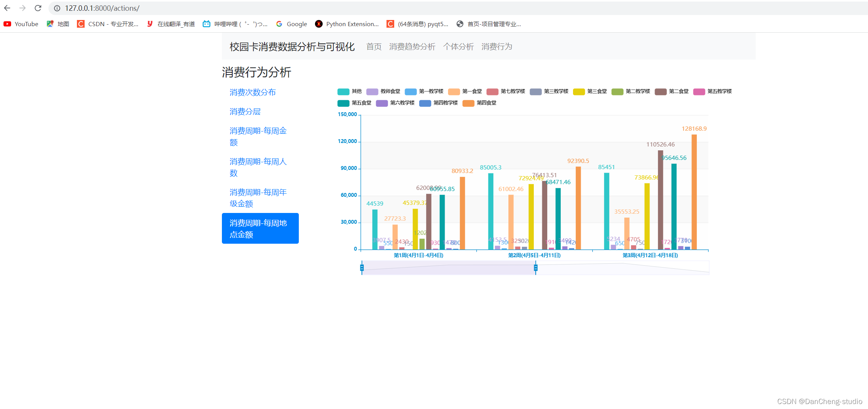
Task: Click the browser forward arrow
Action: pyautogui.click(x=23, y=8)
